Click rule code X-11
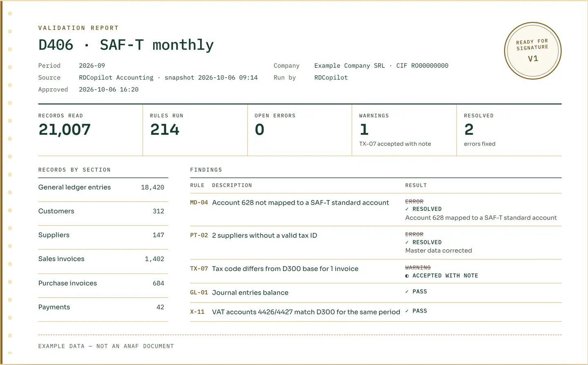 (x=197, y=312)
